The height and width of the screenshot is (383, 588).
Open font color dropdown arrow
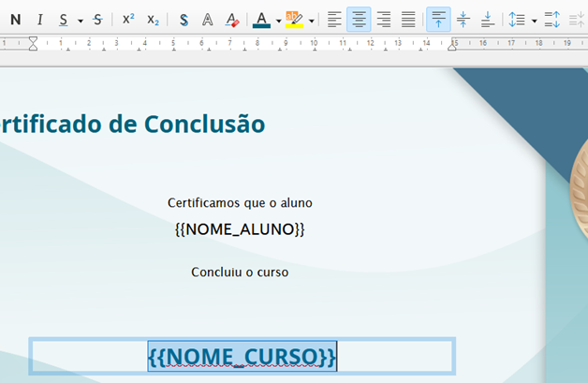click(x=278, y=20)
